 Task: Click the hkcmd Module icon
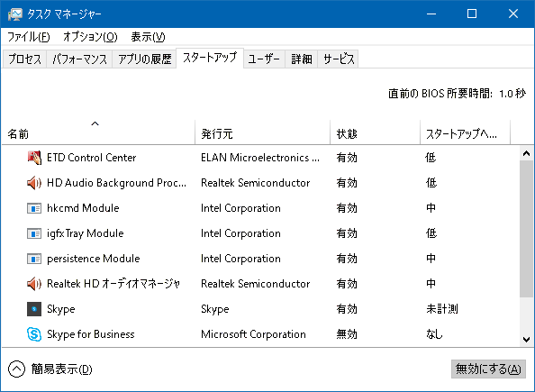pos(34,208)
